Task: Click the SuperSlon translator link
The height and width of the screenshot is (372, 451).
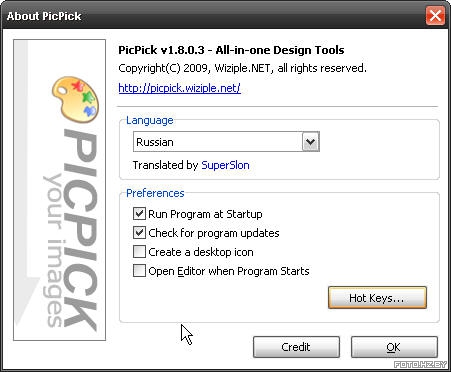Action: 225,165
